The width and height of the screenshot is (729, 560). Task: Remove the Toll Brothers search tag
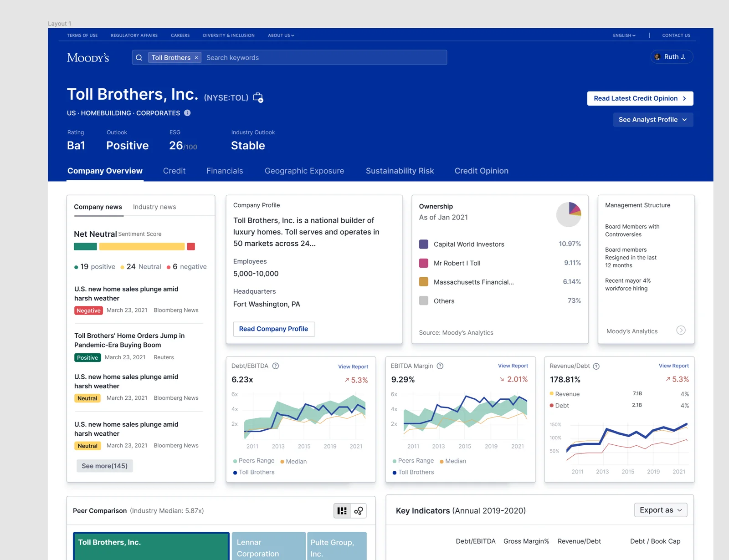point(196,58)
